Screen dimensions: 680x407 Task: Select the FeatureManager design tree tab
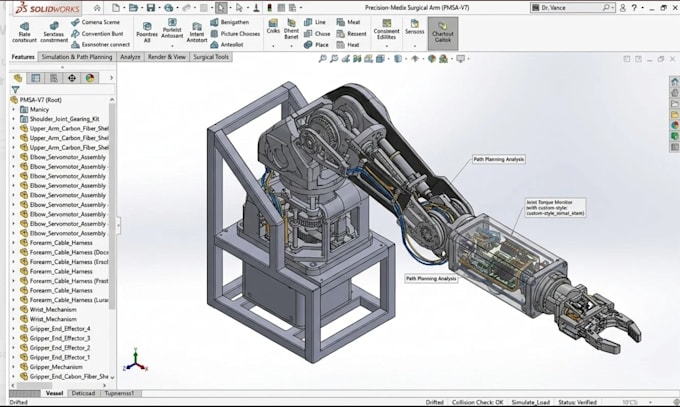tap(18, 78)
